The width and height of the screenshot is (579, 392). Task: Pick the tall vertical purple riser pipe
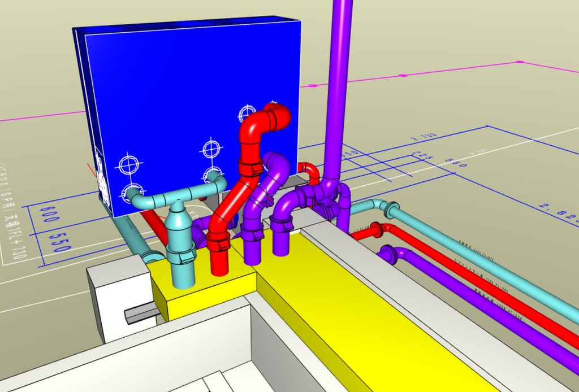point(339,89)
